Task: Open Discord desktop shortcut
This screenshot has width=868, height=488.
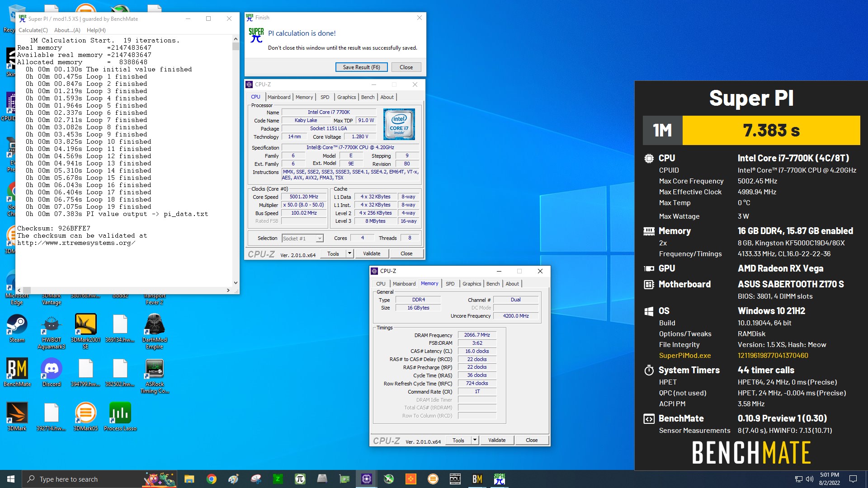Action: (51, 372)
